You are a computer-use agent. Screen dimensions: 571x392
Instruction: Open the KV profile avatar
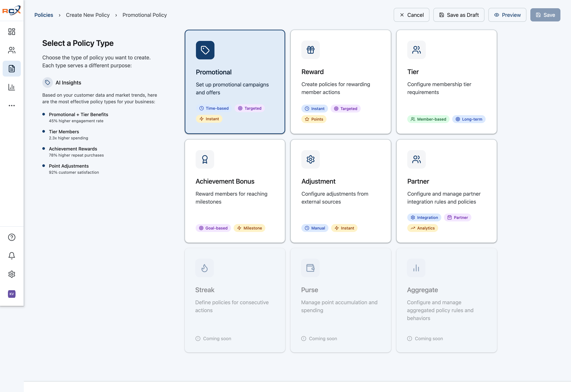(12, 294)
